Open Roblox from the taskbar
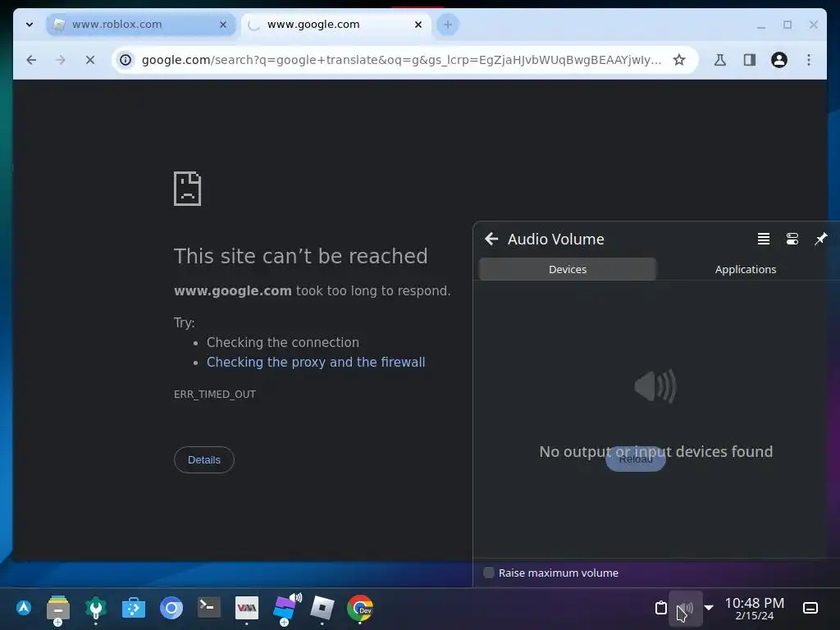 point(322,608)
